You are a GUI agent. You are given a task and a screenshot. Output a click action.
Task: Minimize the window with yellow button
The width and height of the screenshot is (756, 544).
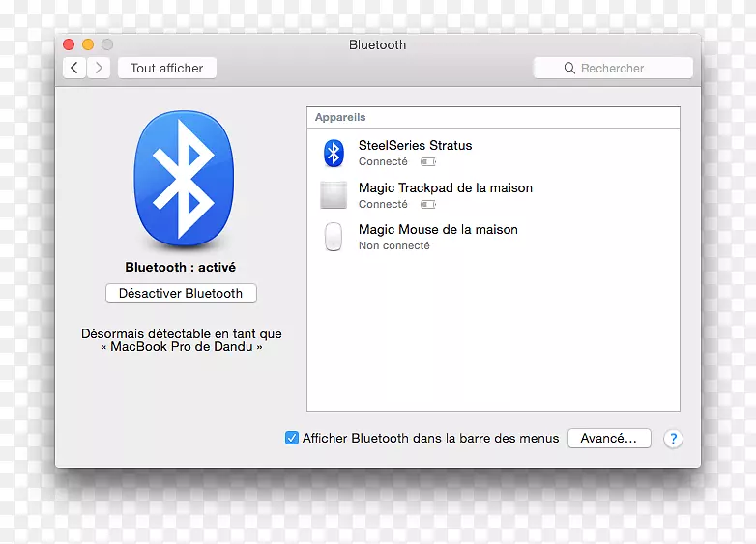click(x=88, y=44)
